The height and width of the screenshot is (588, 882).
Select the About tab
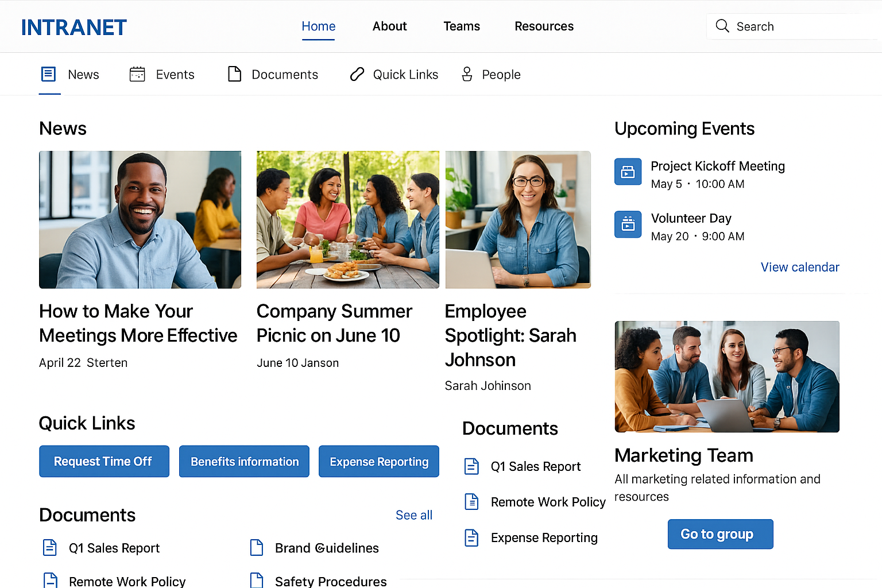389,26
